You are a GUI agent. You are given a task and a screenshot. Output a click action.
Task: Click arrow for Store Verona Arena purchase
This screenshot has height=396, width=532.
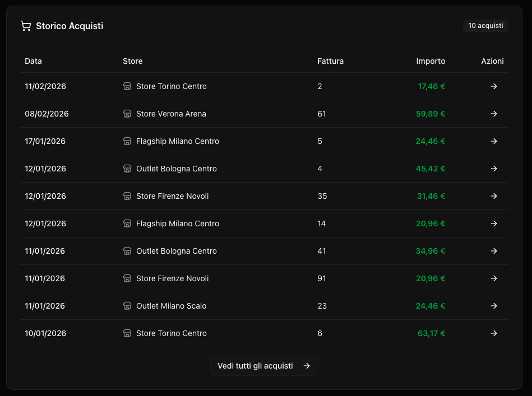[494, 114]
